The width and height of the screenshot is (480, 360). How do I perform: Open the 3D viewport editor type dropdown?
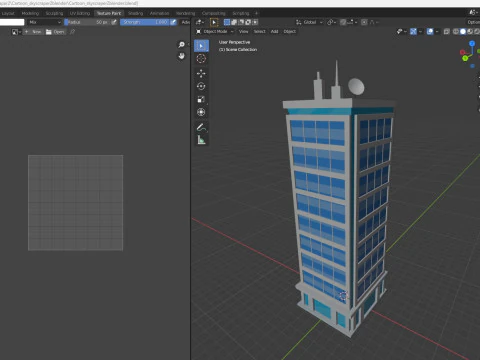[x=200, y=22]
